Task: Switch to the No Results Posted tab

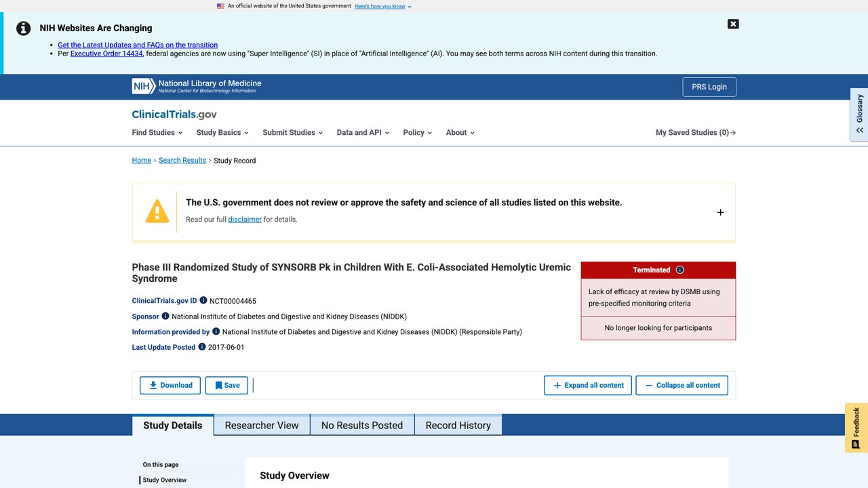Action: pyautogui.click(x=362, y=425)
